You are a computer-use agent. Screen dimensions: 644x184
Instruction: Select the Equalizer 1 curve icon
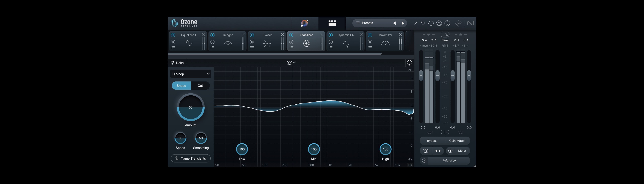click(x=189, y=43)
